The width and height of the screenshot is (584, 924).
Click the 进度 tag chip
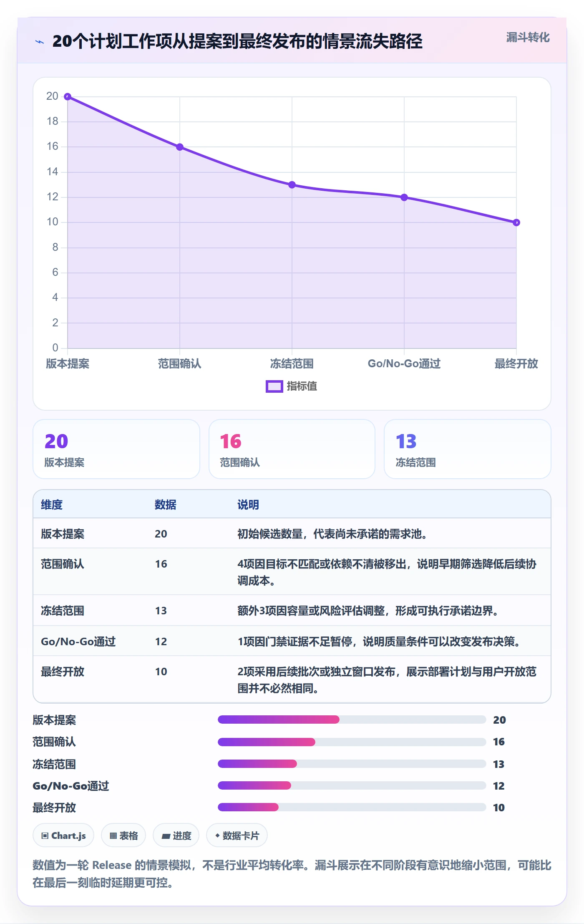point(176,836)
